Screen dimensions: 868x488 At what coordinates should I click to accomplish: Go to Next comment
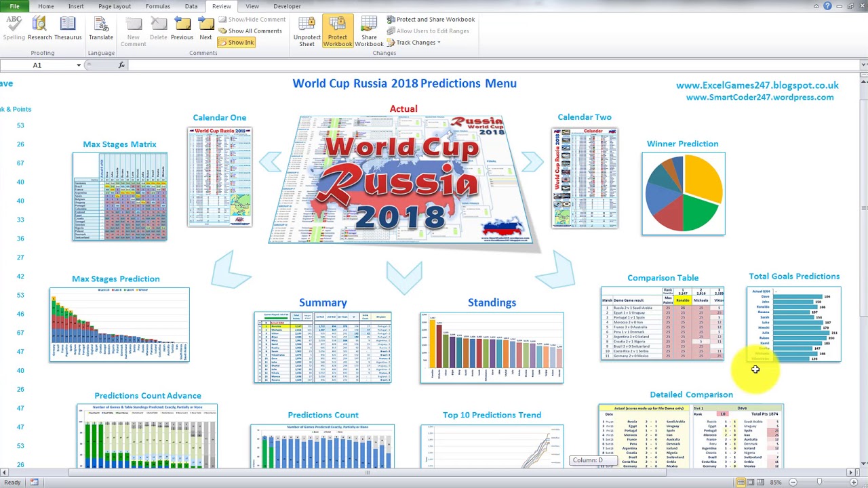point(205,28)
